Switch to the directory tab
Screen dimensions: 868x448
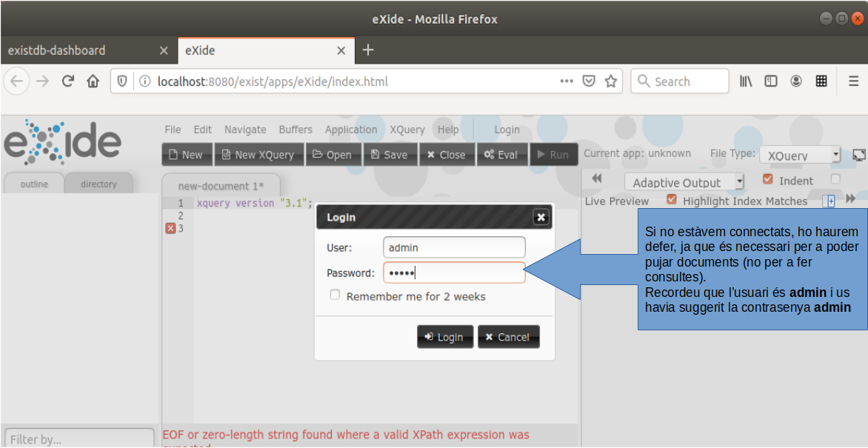click(x=99, y=184)
